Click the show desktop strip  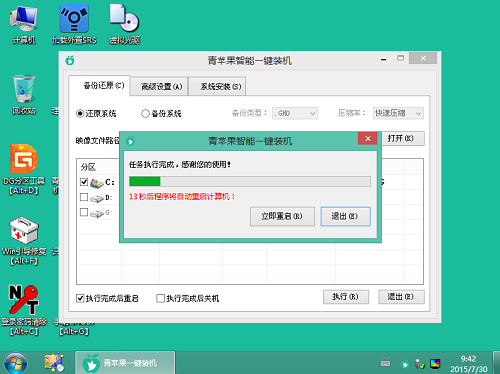click(x=497, y=363)
